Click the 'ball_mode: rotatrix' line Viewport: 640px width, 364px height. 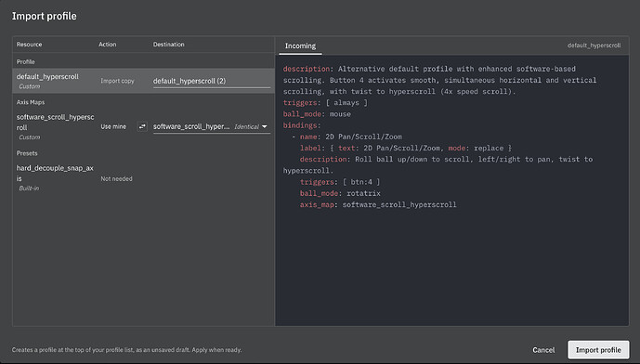point(340,193)
